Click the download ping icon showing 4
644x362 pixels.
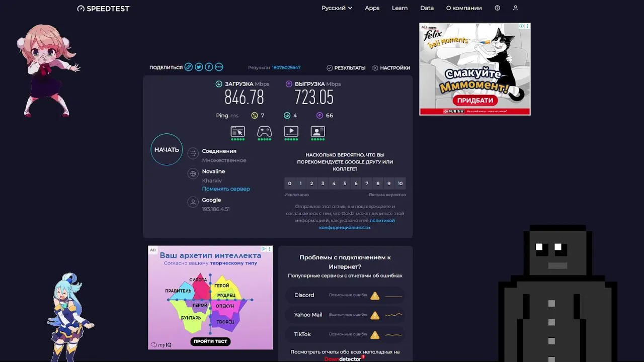tap(287, 115)
